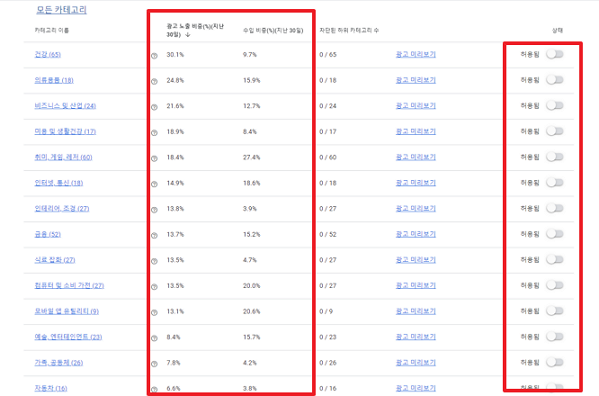Open the 의류용품 (18) category link
This screenshot has width=599, height=396.
pyautogui.click(x=54, y=80)
